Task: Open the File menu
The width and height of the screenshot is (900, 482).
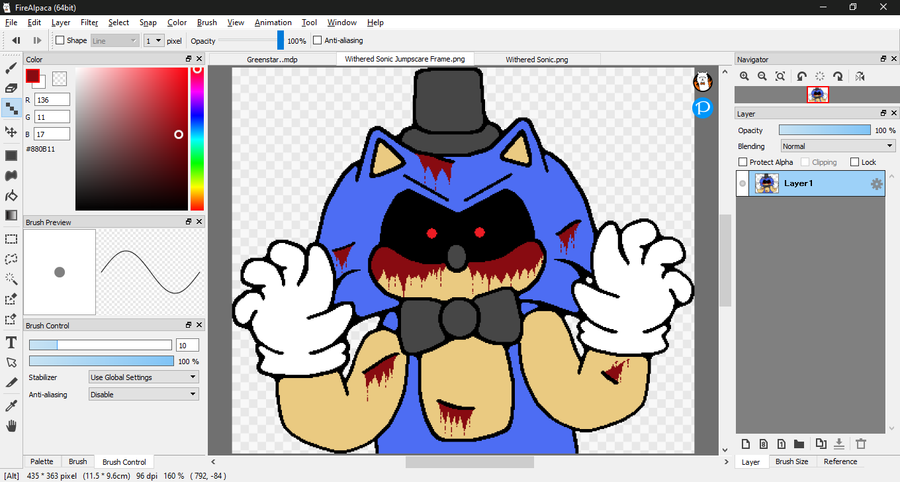Action: pos(11,22)
